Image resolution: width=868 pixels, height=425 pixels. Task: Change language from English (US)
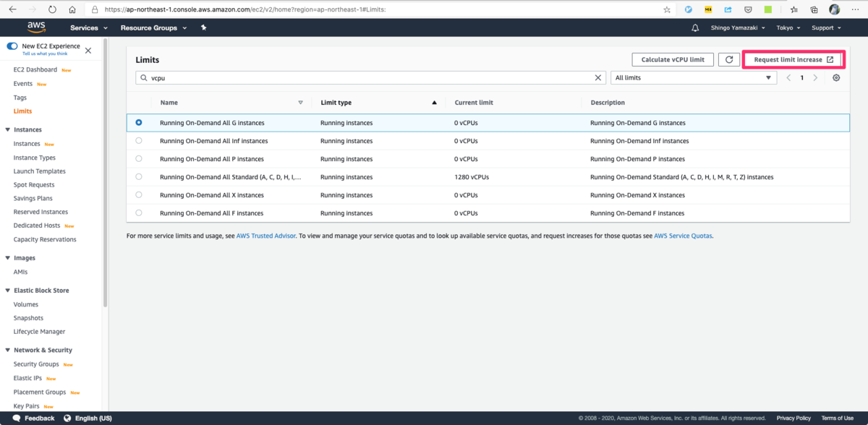[x=88, y=418]
